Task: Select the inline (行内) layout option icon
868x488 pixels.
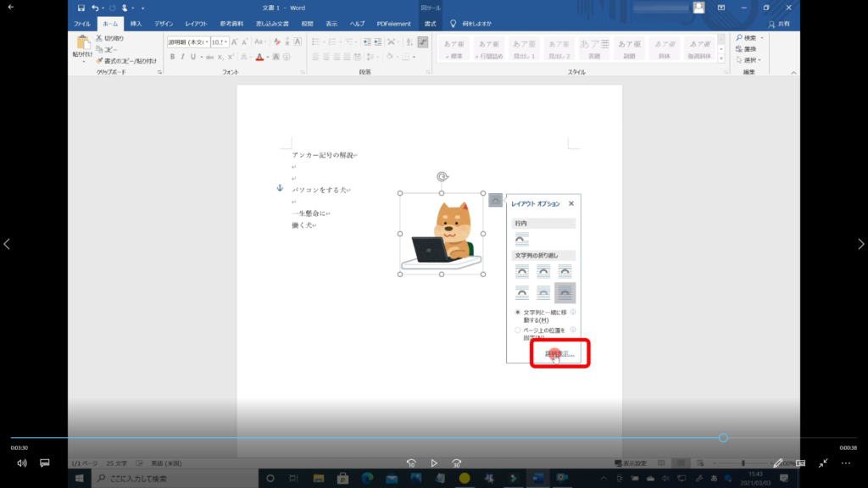Action: (x=522, y=240)
